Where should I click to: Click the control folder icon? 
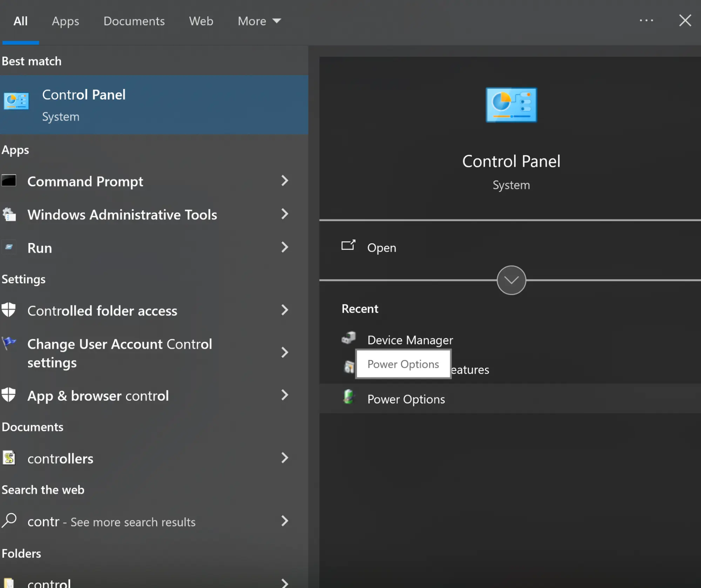click(9, 583)
